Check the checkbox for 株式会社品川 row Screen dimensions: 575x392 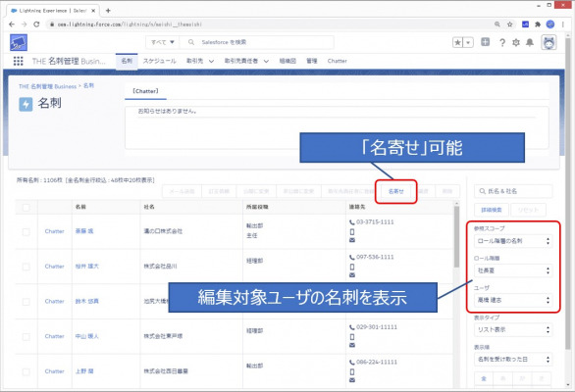(26, 267)
